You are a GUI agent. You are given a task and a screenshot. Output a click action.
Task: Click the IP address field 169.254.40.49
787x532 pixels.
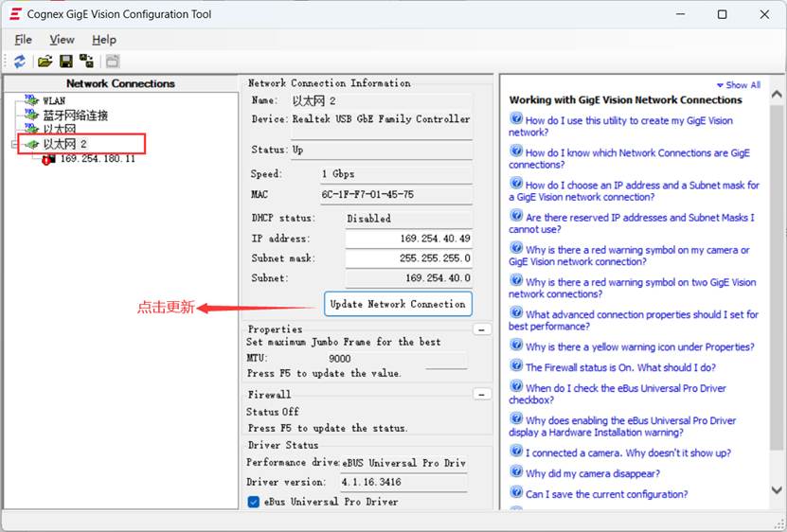tap(408, 239)
